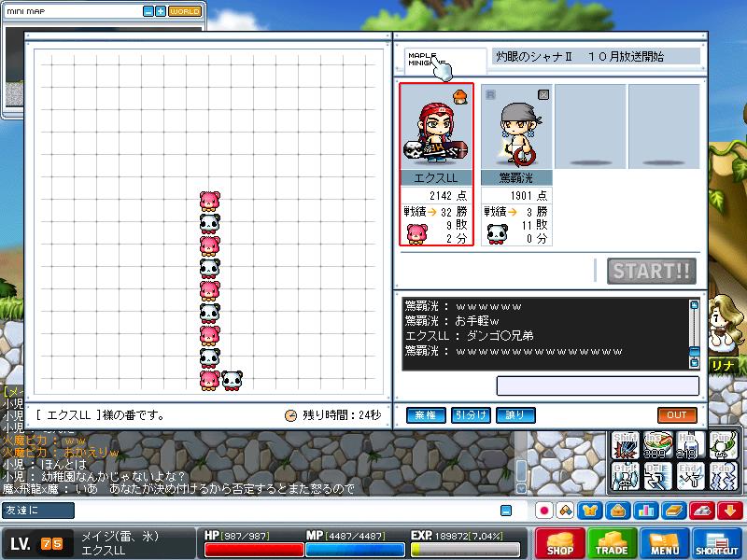Activate the Pdn quick-slot lightning skill
This screenshot has width=747, height=560.
723,476
